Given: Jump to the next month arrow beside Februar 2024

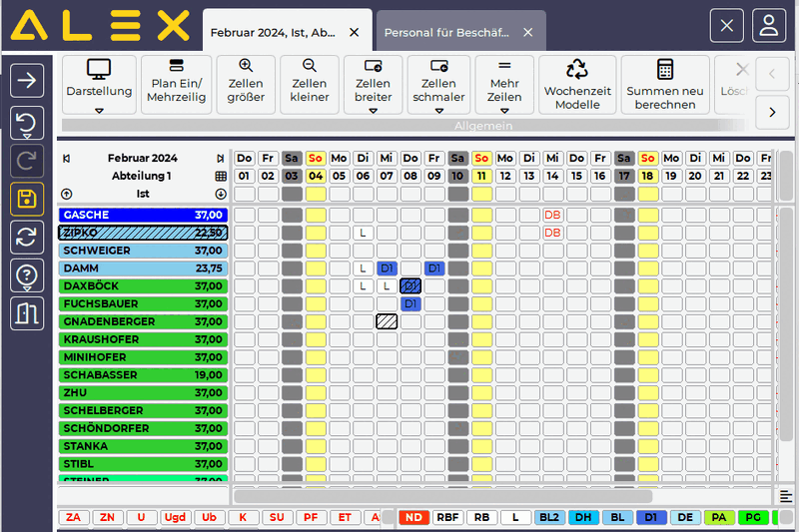Looking at the screenshot, I should tap(221, 159).
